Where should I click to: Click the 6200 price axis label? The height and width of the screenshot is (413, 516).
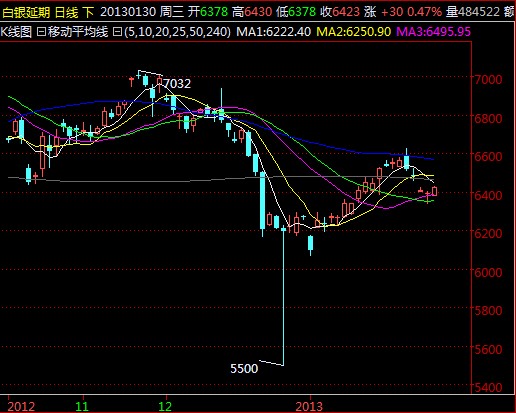(x=488, y=234)
